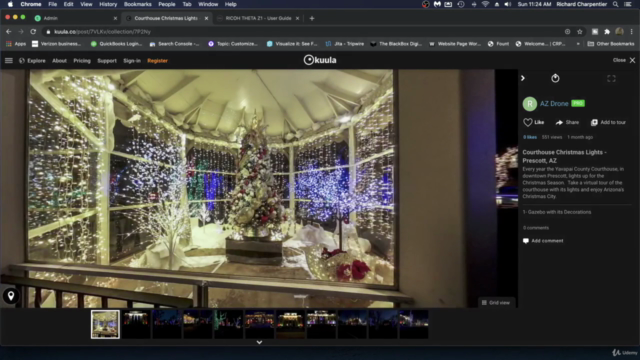This screenshot has height=360, width=640.
Task: Like this post with heart icon
Action: click(x=533, y=122)
